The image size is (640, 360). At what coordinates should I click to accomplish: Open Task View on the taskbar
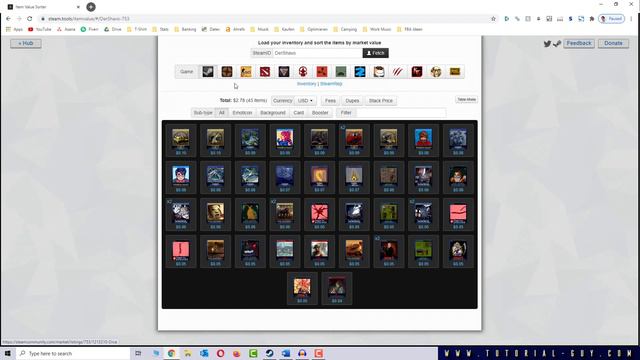[138, 353]
